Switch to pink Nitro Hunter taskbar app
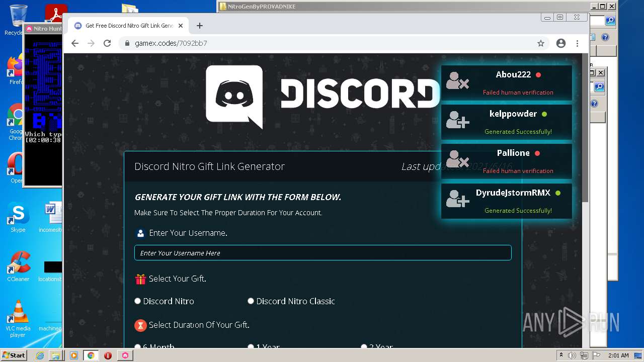Screen dimensions: 644x362 coord(125,355)
